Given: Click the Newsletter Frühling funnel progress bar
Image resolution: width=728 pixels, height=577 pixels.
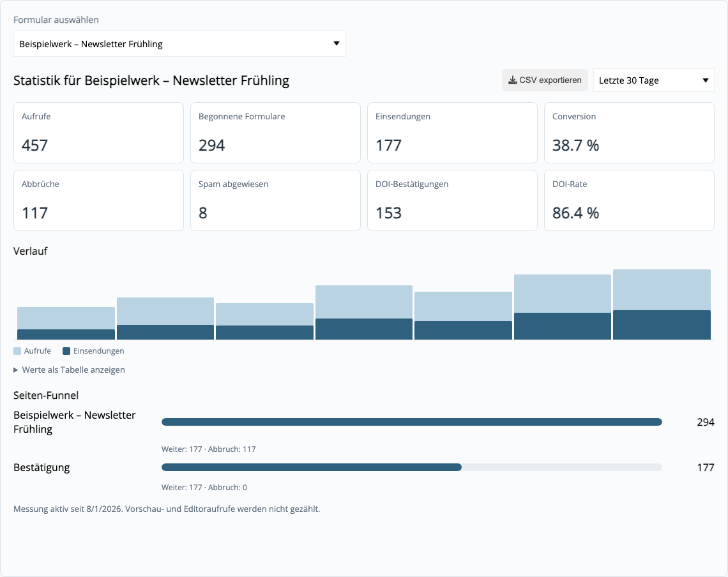Looking at the screenshot, I should click(x=412, y=422).
